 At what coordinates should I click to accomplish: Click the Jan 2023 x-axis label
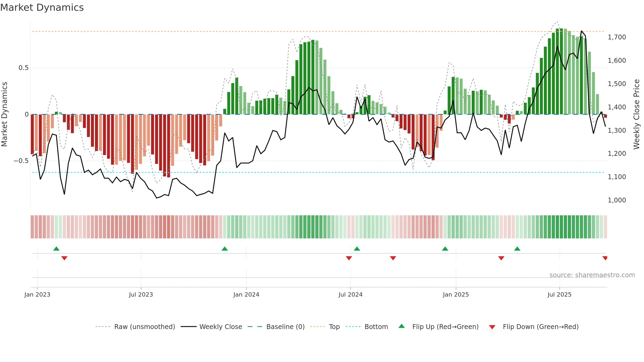(37, 294)
